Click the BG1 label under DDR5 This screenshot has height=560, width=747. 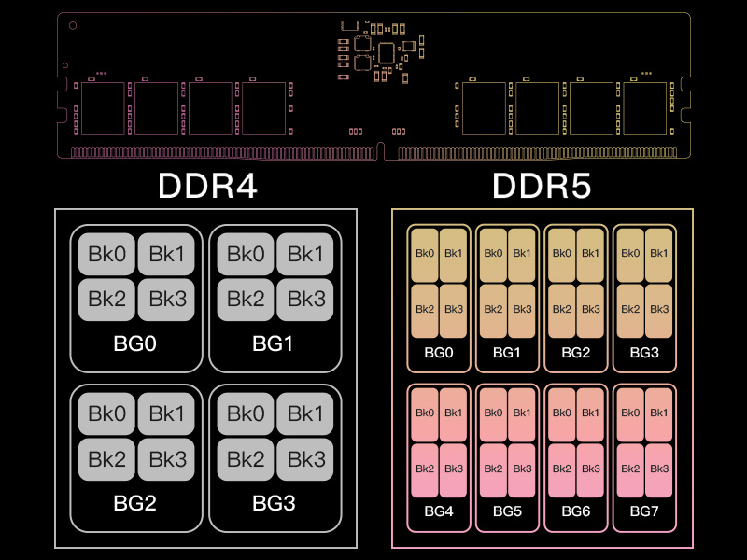coord(507,353)
